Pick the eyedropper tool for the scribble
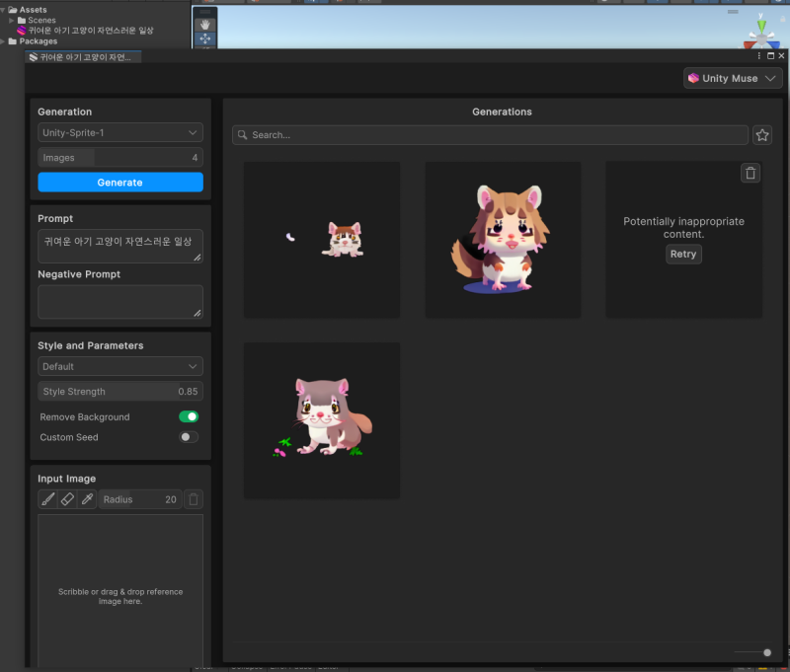Image resolution: width=790 pixels, height=672 pixels. coord(87,498)
